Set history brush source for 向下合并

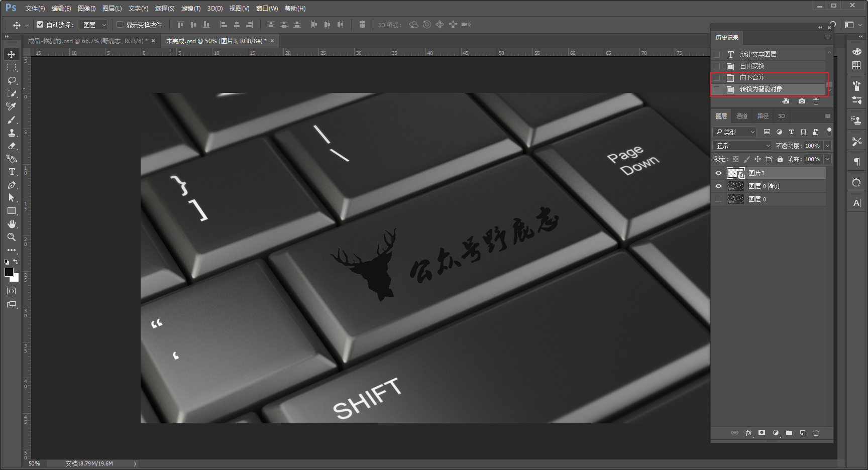click(x=717, y=78)
